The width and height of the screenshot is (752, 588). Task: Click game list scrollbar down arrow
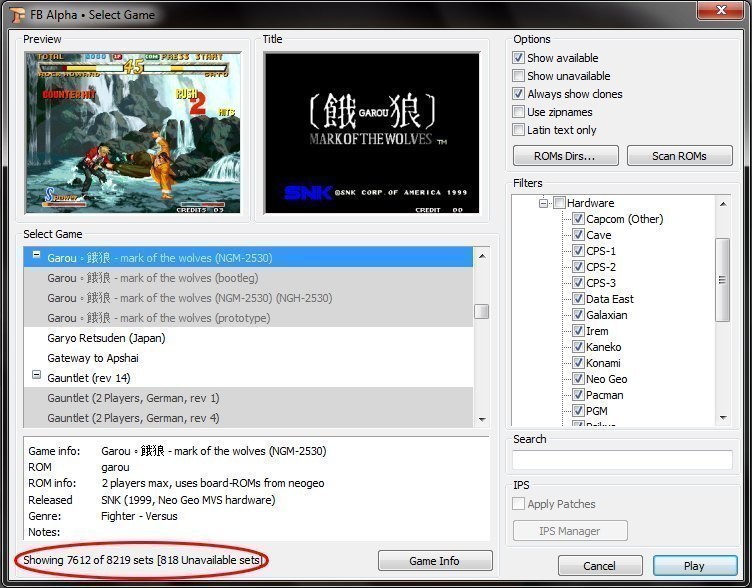click(482, 419)
